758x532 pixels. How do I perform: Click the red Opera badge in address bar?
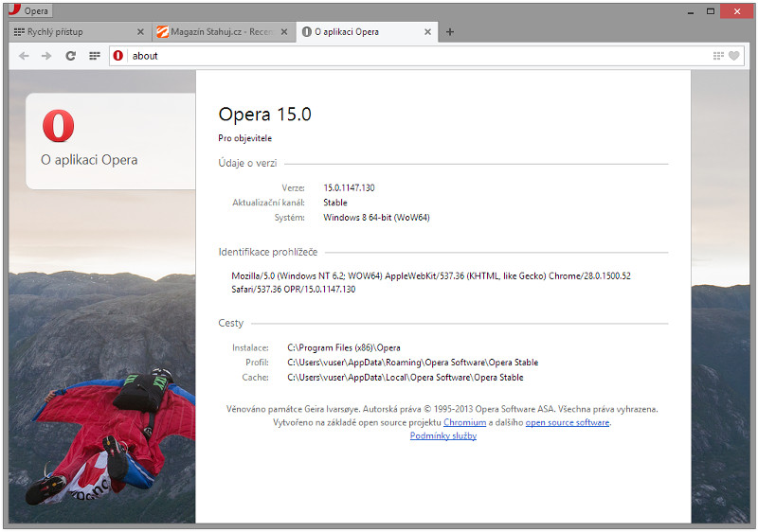tap(117, 56)
